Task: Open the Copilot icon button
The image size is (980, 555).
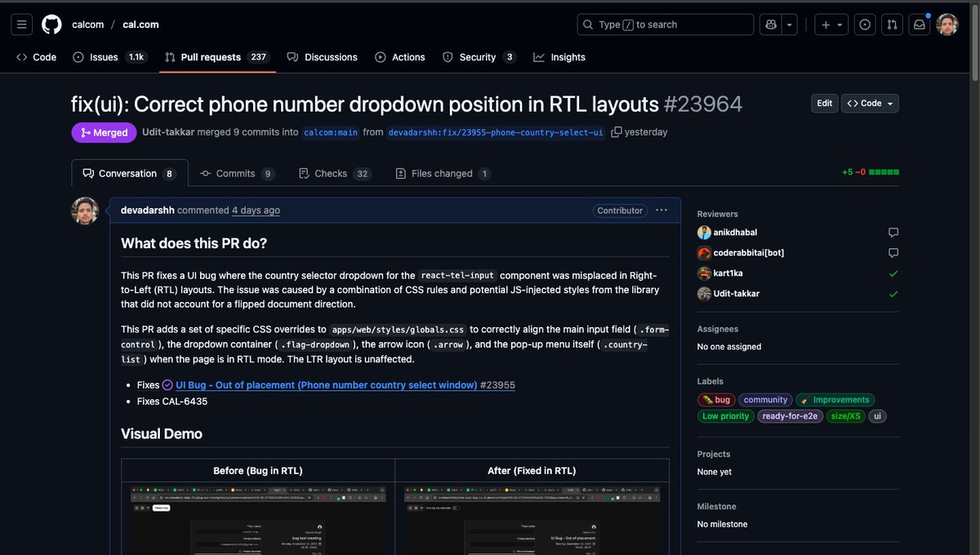Action: (x=771, y=24)
